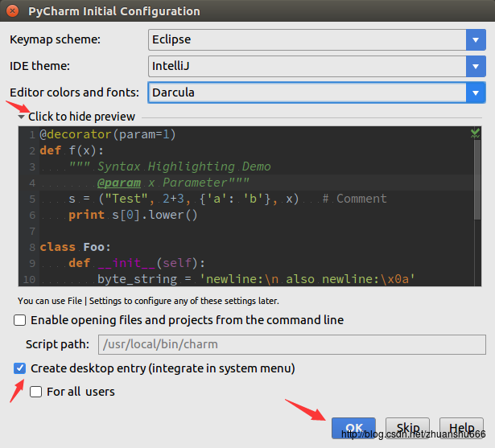This screenshot has height=448, width=495.
Task: Uncheck Create desktop entry checkbox
Action: coord(20,368)
